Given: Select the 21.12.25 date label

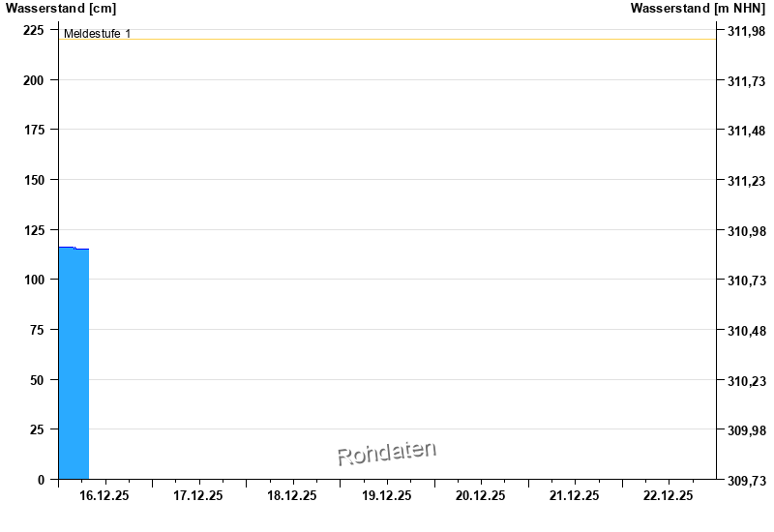Looking at the screenshot, I should point(575,495).
